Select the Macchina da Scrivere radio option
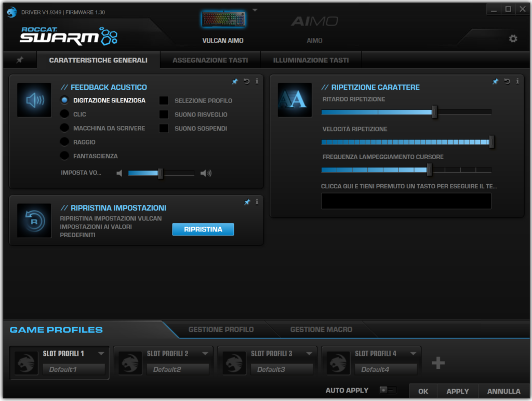532x401 pixels. coord(64,128)
